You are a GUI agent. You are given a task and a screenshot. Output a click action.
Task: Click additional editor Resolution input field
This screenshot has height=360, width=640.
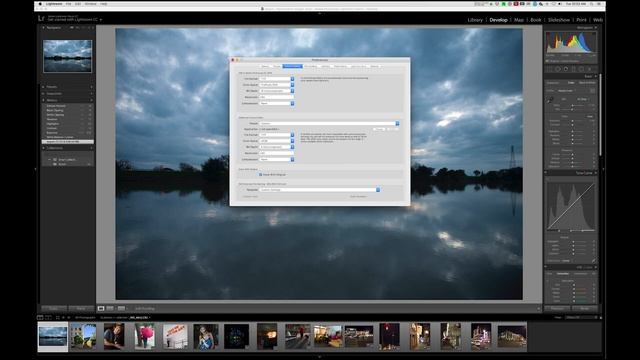point(277,153)
